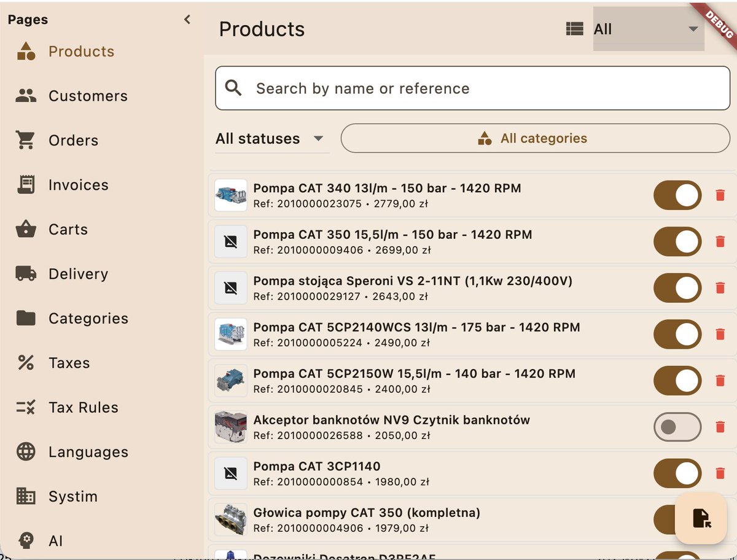
Task: Delete Pompa CAT 5CP2140WCS with trash icon
Action: [720, 334]
